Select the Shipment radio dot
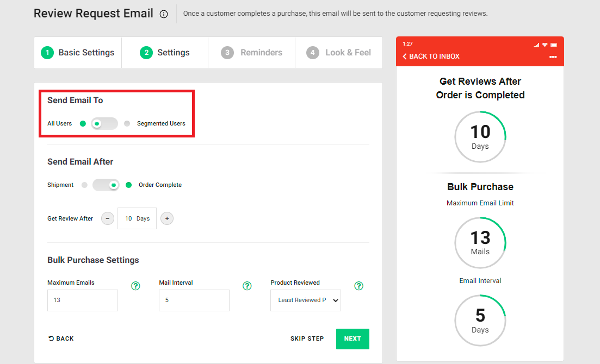This screenshot has height=364, width=600. coord(84,185)
